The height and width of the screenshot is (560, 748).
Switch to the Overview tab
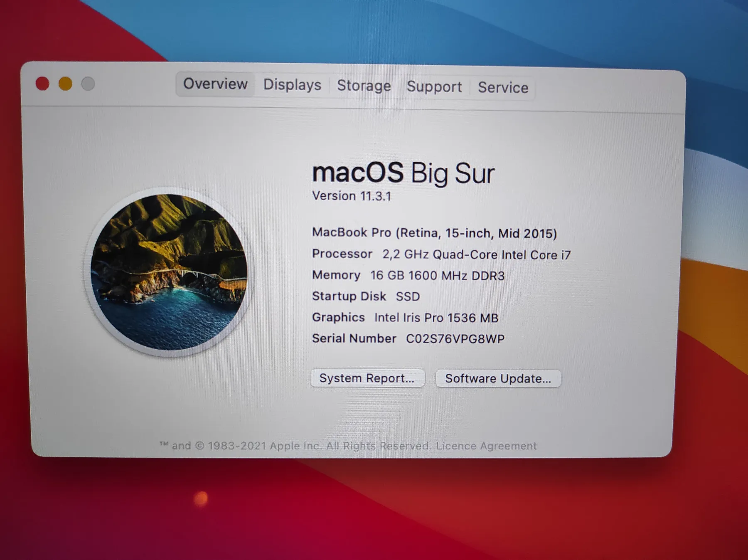pyautogui.click(x=215, y=84)
